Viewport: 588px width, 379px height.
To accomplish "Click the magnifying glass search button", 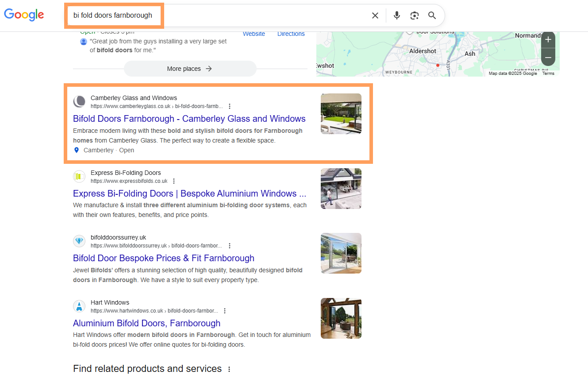I will click(x=432, y=15).
